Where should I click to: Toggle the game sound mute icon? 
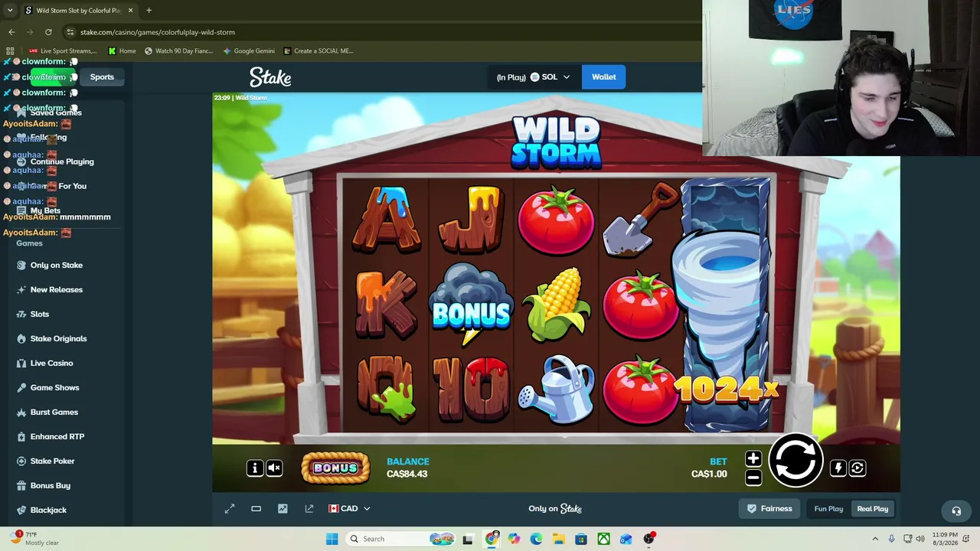[274, 468]
